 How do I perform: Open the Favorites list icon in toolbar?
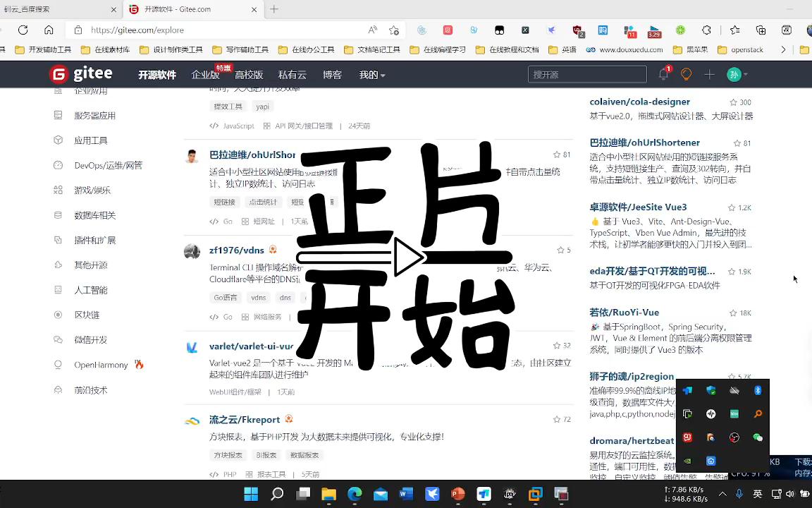pos(735,30)
